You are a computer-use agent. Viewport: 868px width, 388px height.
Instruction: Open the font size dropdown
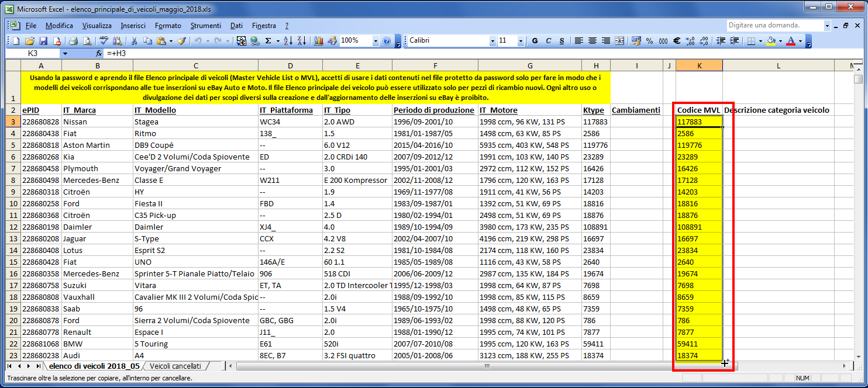(x=520, y=41)
